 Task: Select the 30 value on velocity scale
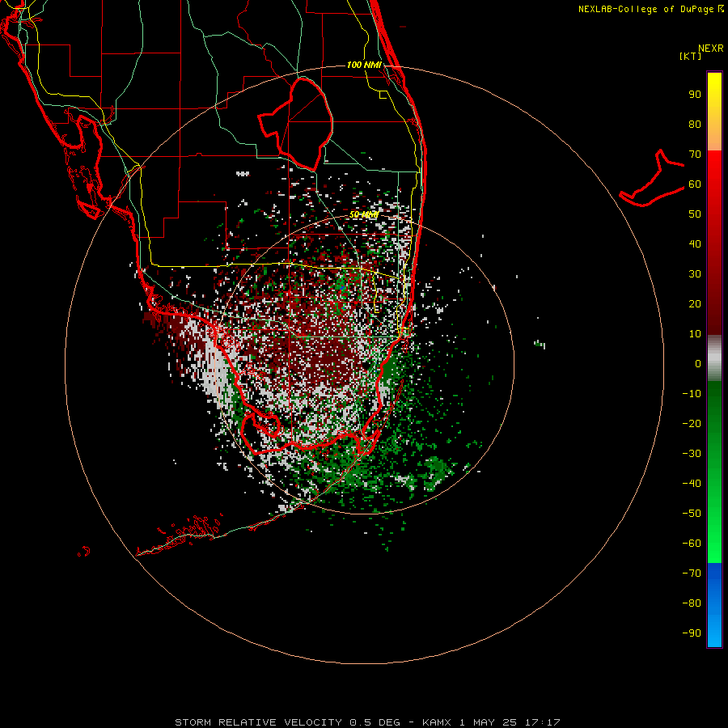(695, 274)
